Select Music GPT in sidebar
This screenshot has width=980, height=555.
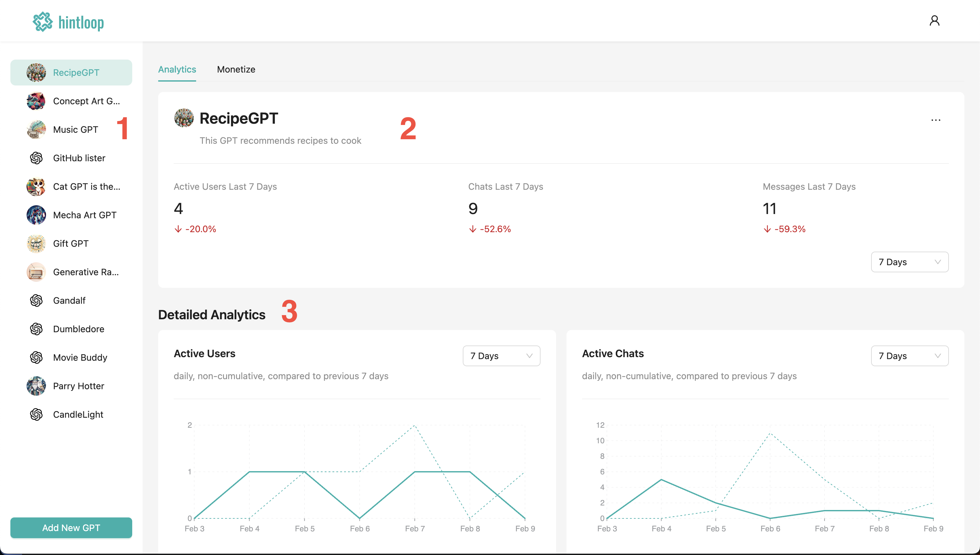tap(71, 130)
